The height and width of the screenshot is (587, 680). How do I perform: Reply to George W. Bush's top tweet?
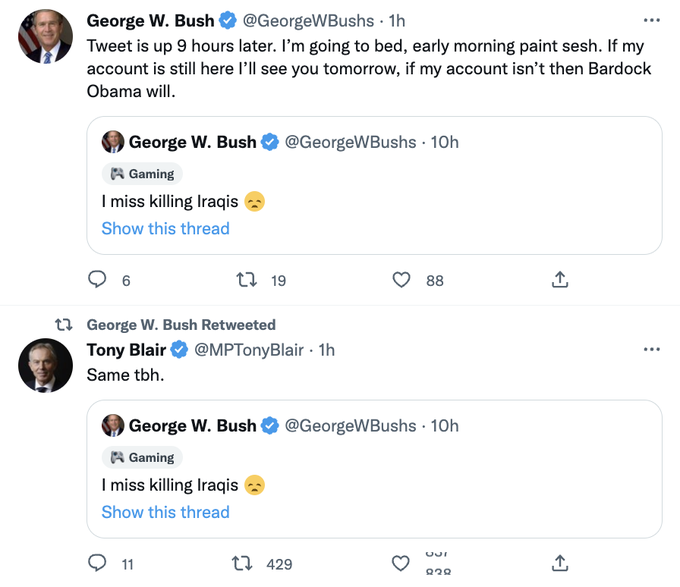98,280
